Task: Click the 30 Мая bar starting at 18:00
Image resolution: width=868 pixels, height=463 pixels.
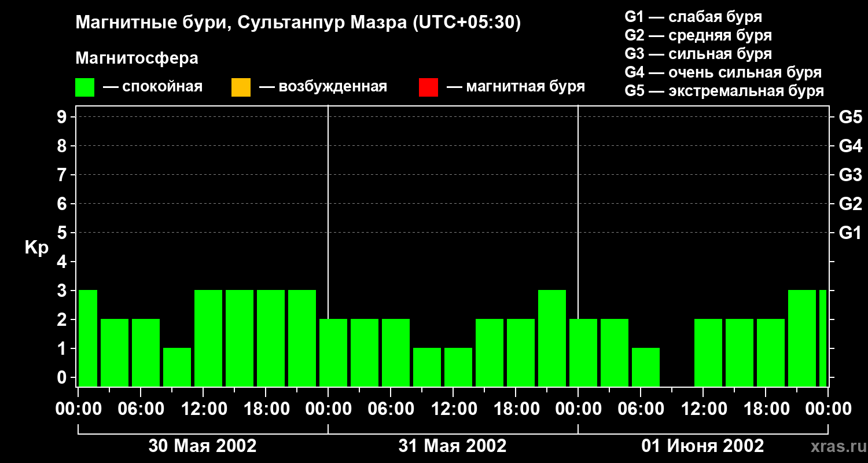Action: coord(271,338)
